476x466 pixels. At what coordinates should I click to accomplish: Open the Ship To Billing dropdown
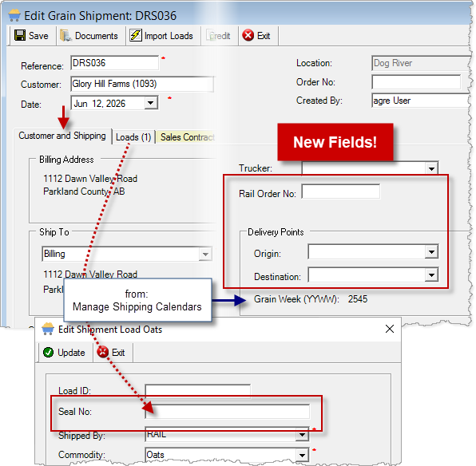point(205,255)
